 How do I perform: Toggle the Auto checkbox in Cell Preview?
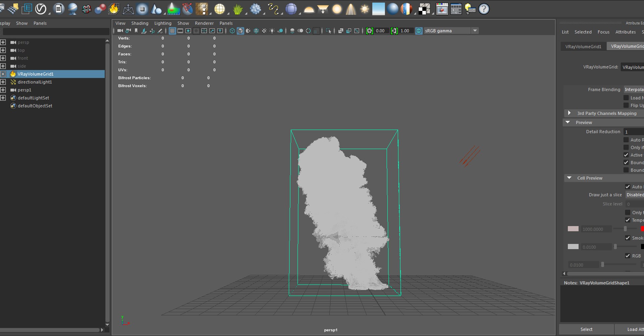pos(628,187)
